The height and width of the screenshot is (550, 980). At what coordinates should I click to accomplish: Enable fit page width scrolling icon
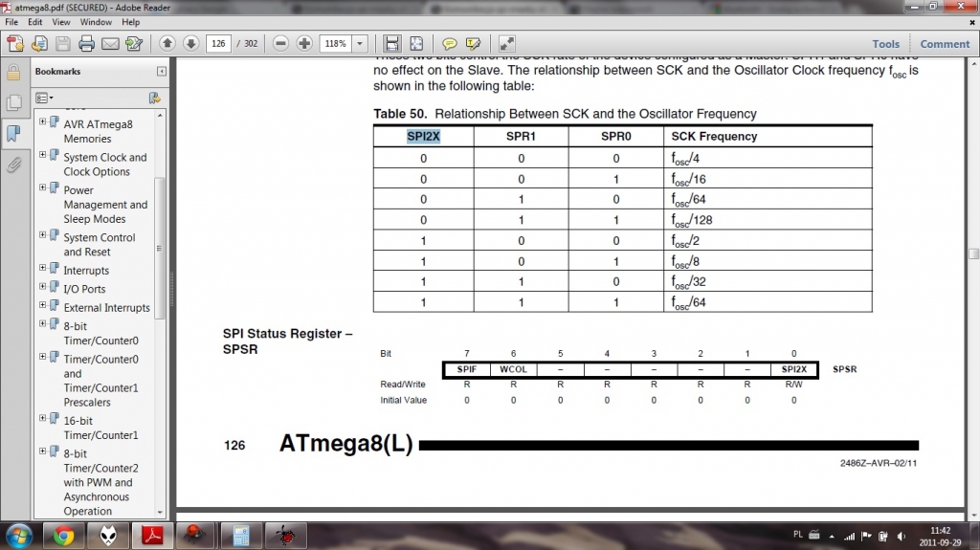click(x=391, y=44)
